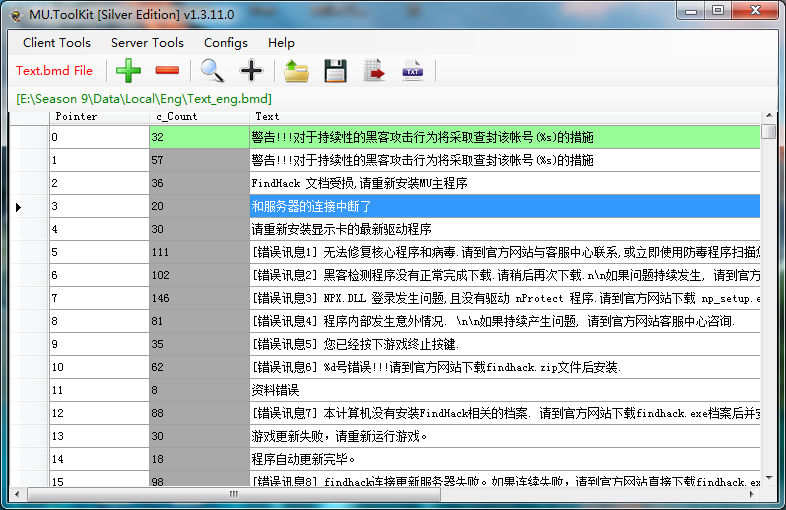Click the MU.ToolKit app icon in title bar
Screen dimensions: 786x510
pos(16,16)
